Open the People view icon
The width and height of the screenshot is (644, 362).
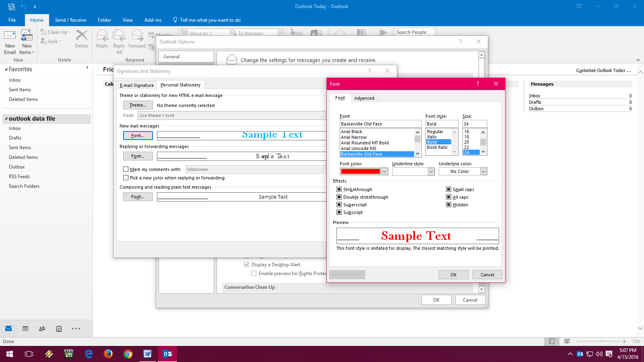click(41, 329)
